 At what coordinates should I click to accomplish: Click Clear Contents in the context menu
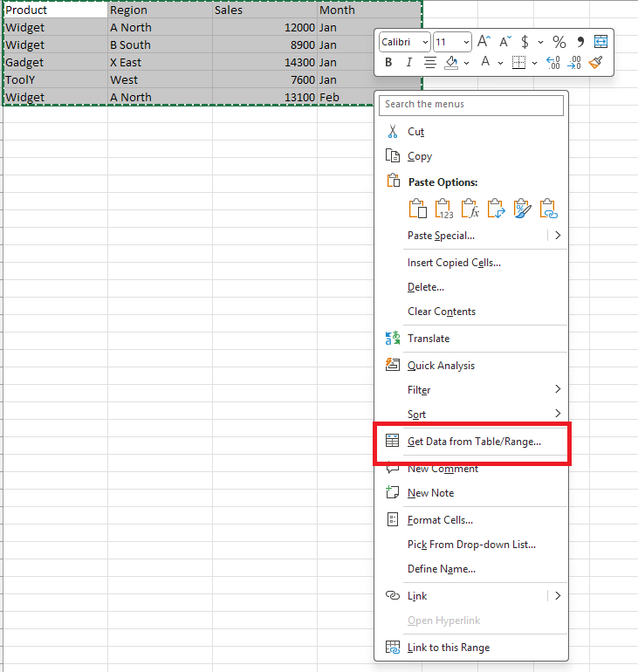tap(441, 312)
